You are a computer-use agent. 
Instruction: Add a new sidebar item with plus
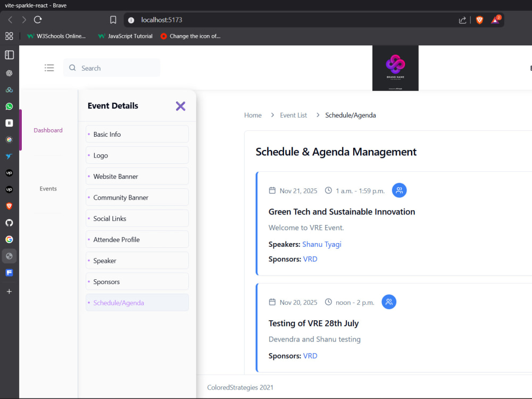[x=9, y=292]
